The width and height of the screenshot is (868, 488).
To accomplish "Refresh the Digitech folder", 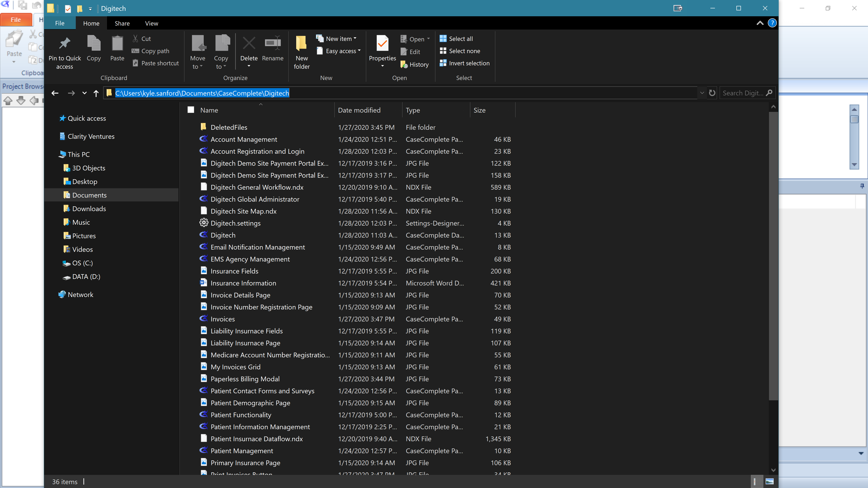I will pyautogui.click(x=712, y=93).
